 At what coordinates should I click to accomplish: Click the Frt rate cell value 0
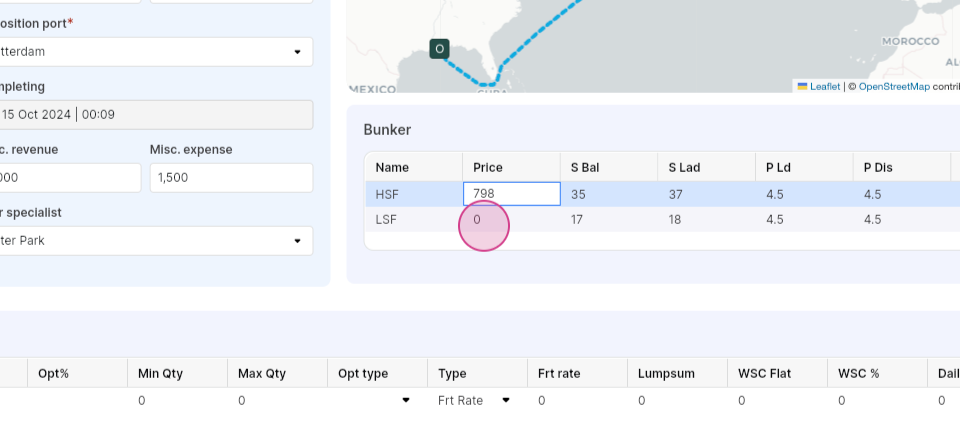(577, 401)
